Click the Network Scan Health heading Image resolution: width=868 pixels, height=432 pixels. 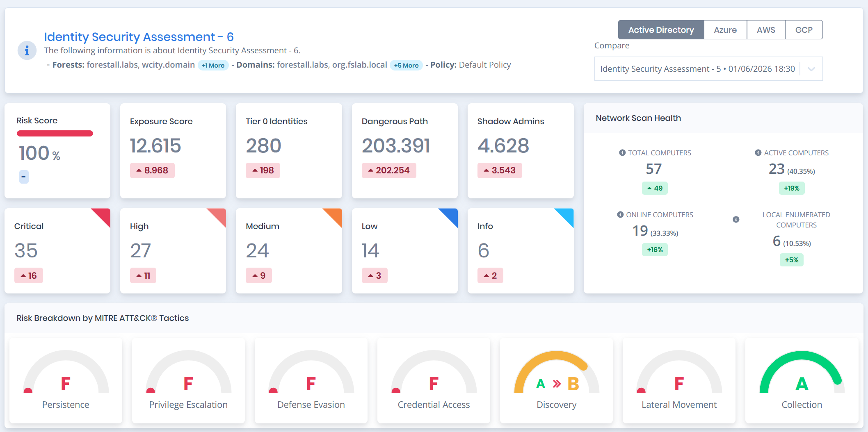tap(638, 118)
